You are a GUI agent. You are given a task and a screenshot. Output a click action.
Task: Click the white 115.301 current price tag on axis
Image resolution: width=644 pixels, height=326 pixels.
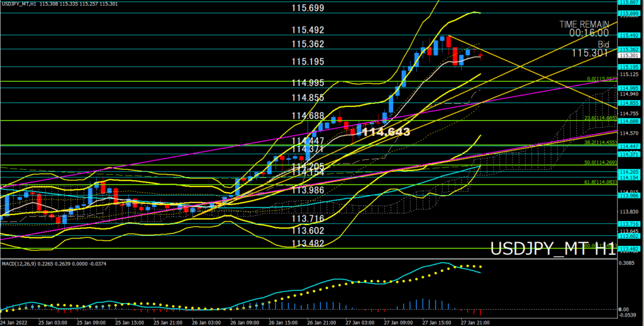pos(629,55)
